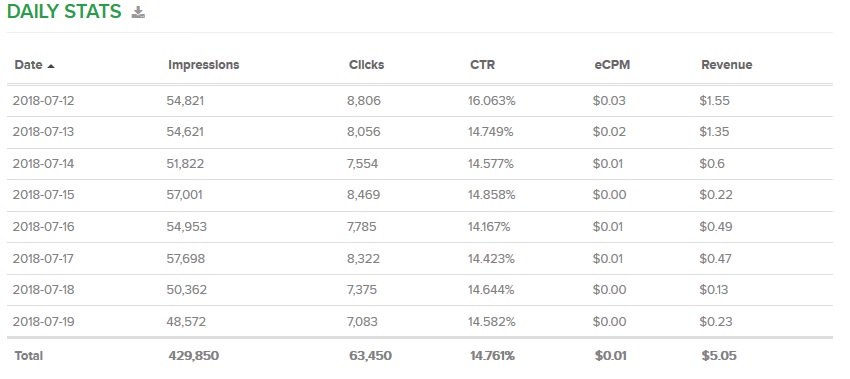This screenshot has width=850, height=379.
Task: Sort by the Revenue column header
Action: (726, 65)
